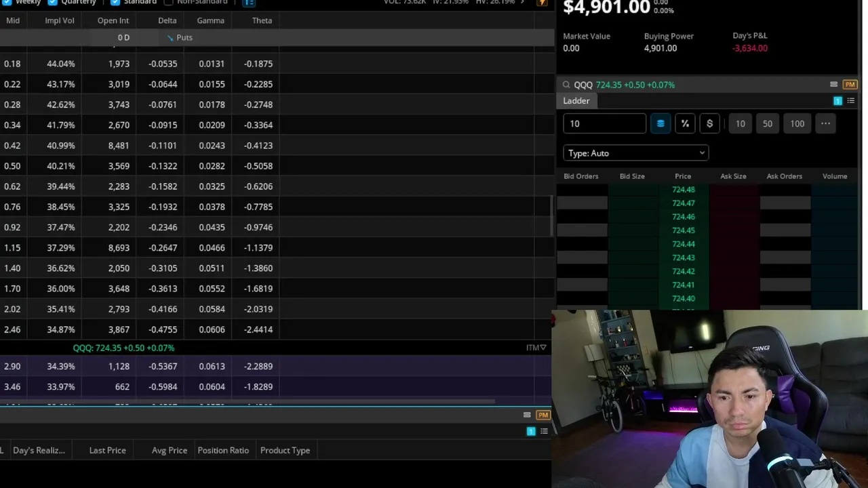Sort the option chain by Delta column

[167, 20]
